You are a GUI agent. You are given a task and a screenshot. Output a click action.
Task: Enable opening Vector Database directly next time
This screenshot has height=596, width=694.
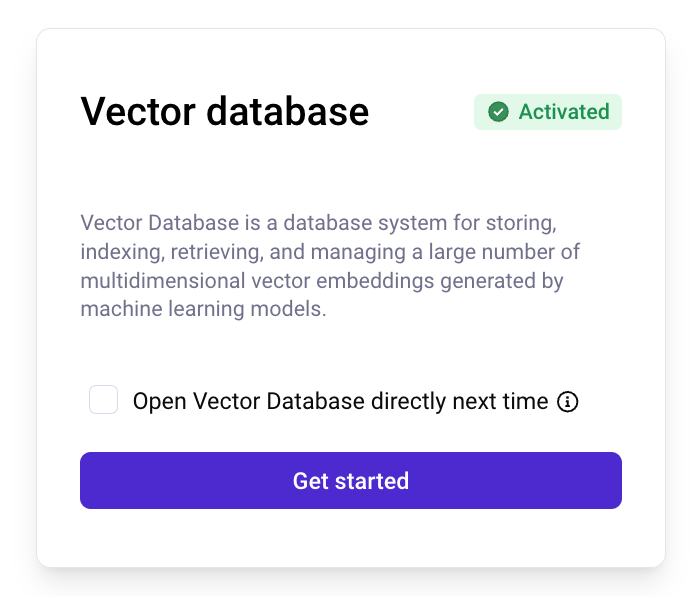[103, 400]
